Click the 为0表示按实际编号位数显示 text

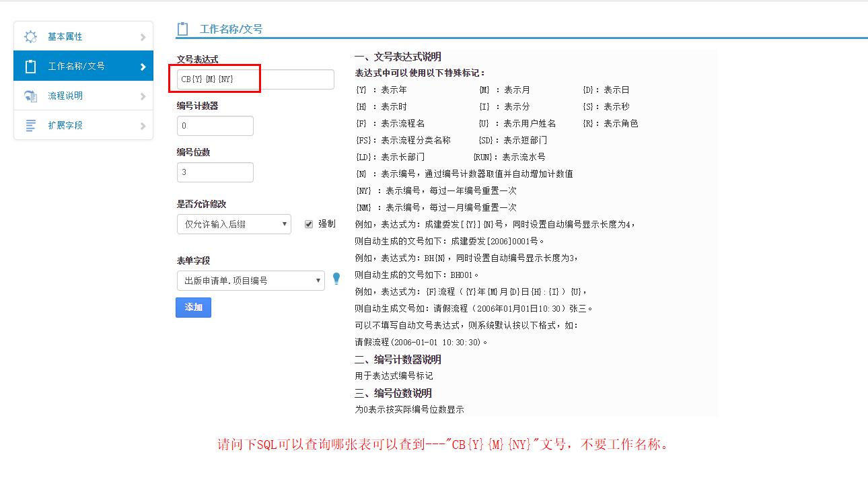(410, 409)
